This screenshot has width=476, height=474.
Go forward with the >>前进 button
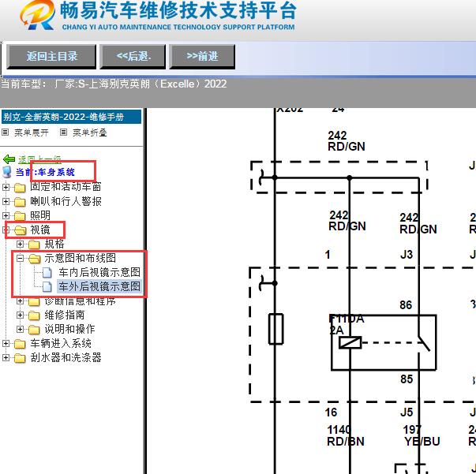pyautogui.click(x=202, y=57)
